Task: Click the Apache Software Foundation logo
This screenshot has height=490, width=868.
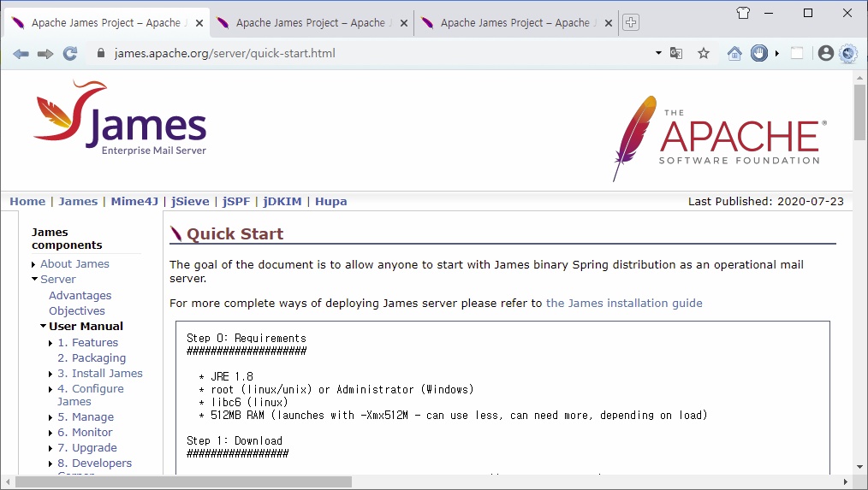Action: pyautogui.click(x=720, y=139)
